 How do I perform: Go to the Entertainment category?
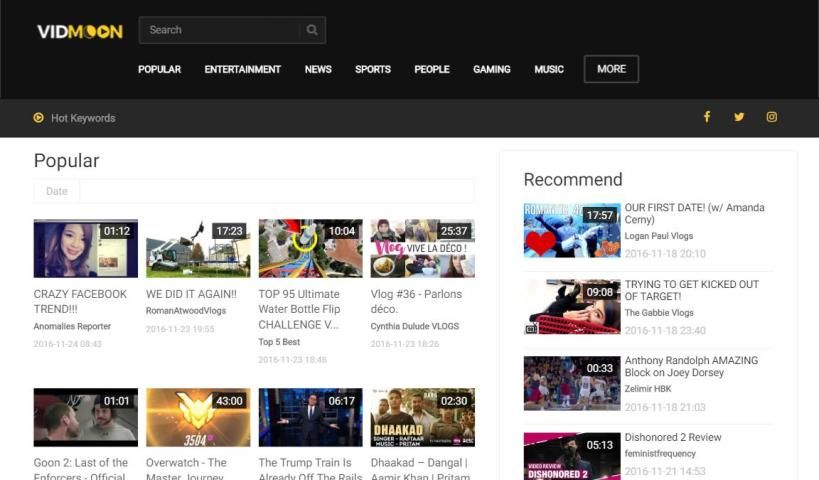tap(242, 70)
